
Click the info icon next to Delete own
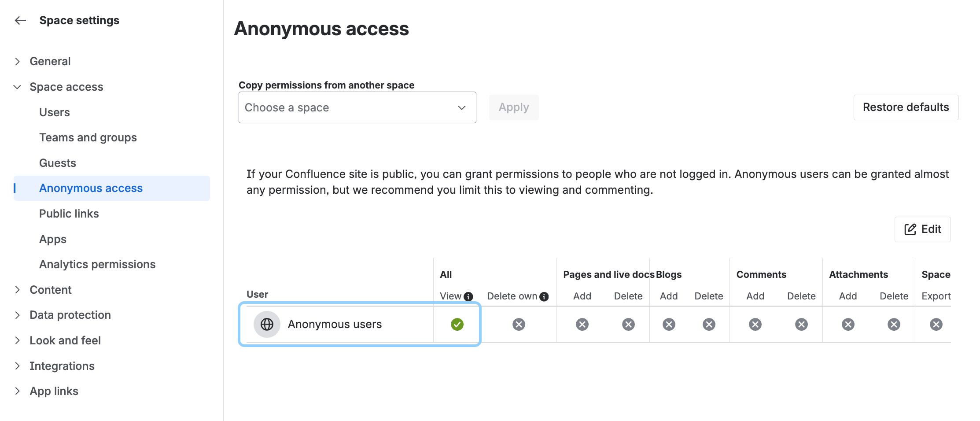pos(544,296)
